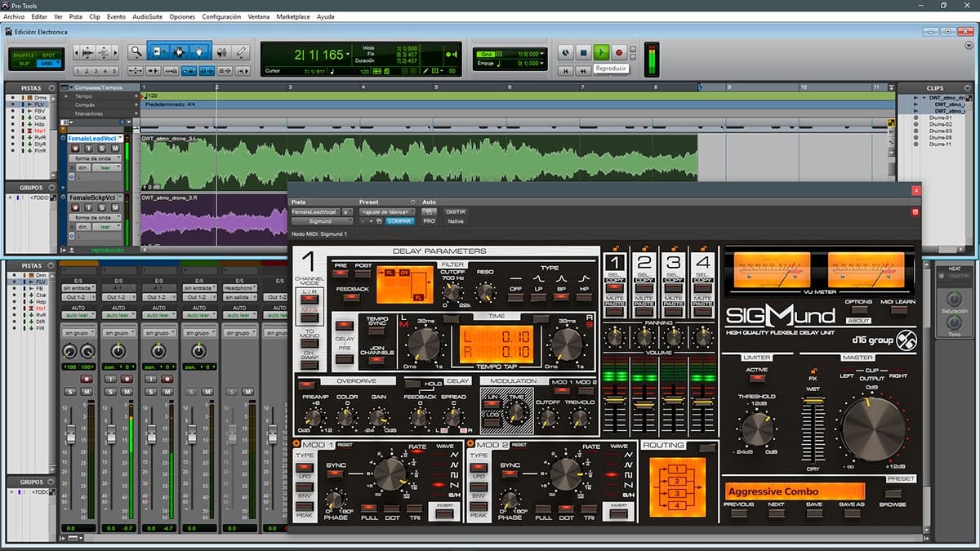Open 'ajuste de fábrica' preset dropdown
980x551 pixels.
[388, 211]
